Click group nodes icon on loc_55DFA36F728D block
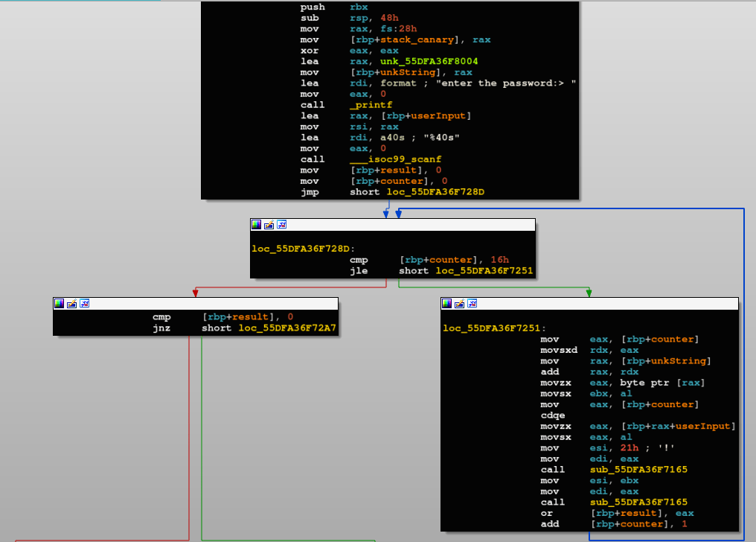This screenshot has width=756, height=542. (281, 225)
